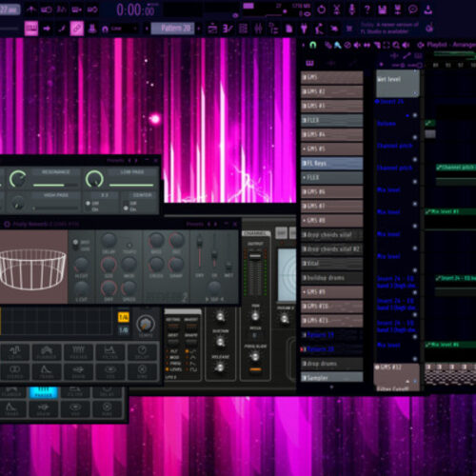
Task: Select the playlist Slip tool
Action: tap(367, 45)
